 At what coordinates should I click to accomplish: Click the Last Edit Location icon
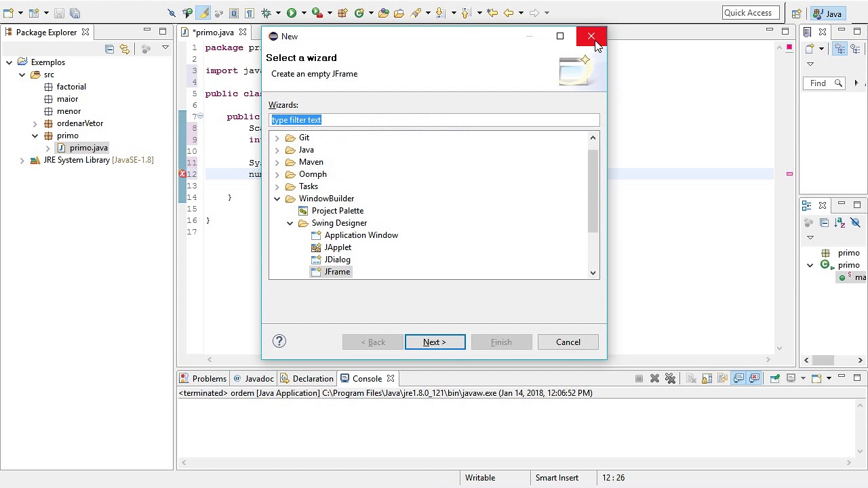click(x=492, y=13)
